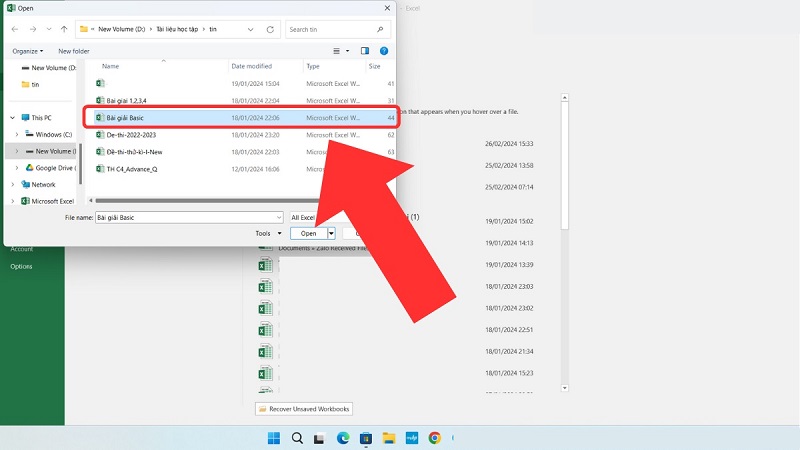
Task: Expand the Google Drive tree node
Action: click(17, 168)
